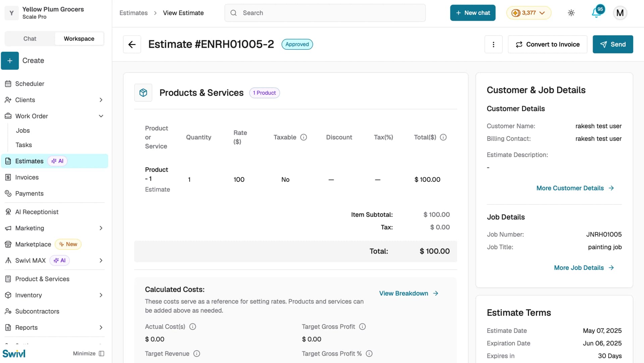Click the 1 Product count badge
This screenshot has width=644, height=363.
pos(264,93)
